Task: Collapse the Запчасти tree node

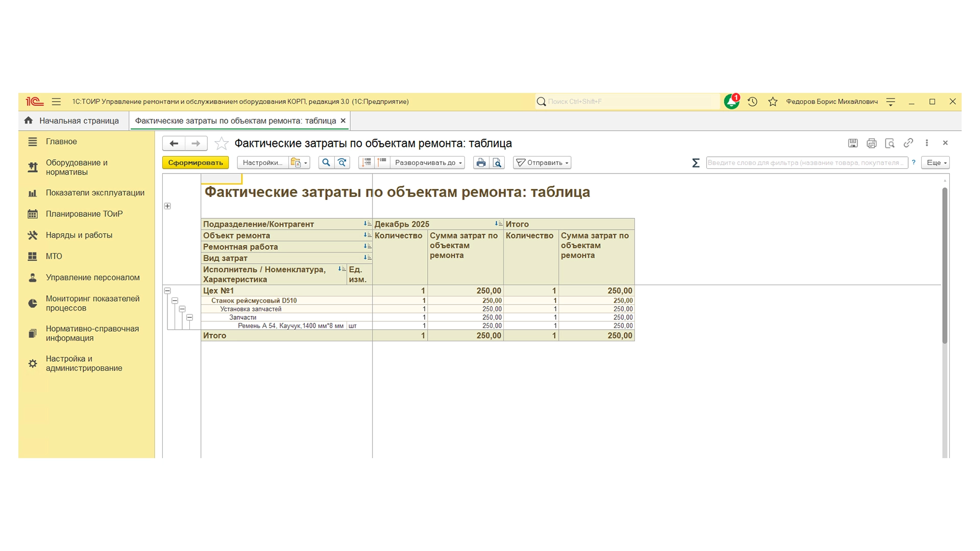Action: pyautogui.click(x=189, y=317)
